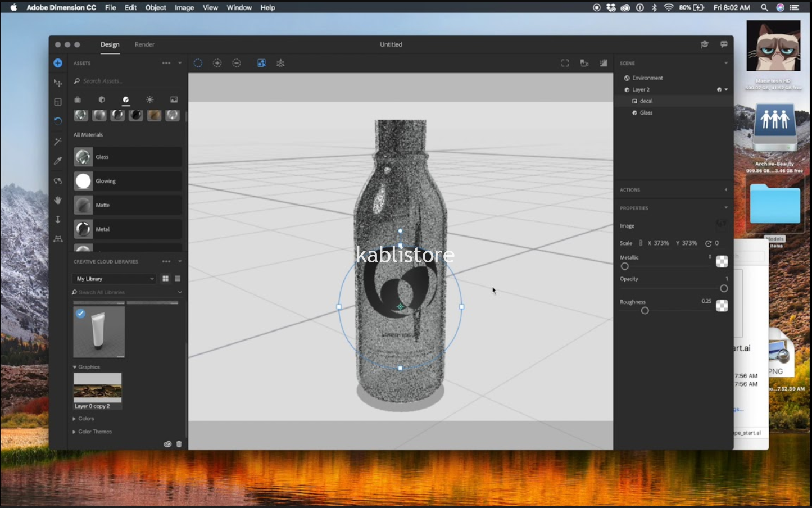Click the Horizon tool in left toolbar
812x508 pixels.
pos(58,239)
